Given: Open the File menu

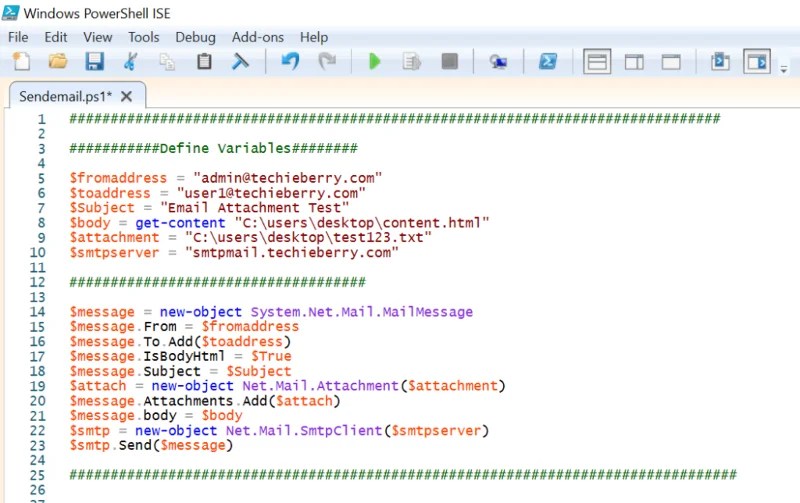Looking at the screenshot, I should point(18,37).
